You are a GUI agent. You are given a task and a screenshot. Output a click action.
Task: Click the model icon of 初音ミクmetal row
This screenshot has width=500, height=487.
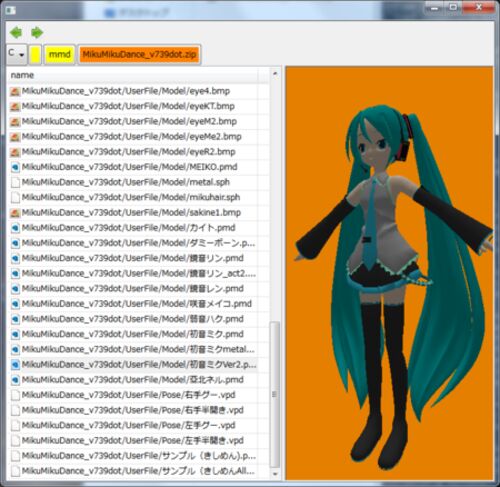[x=15, y=349]
